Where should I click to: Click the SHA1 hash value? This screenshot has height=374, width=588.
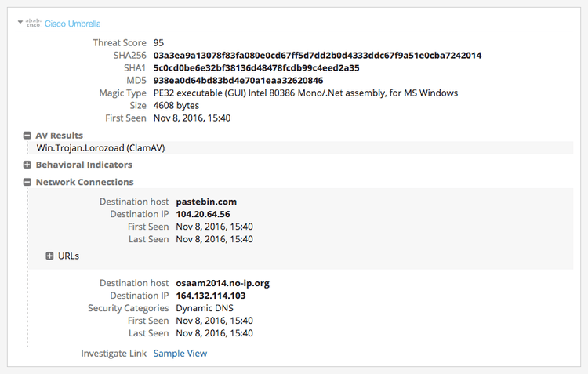click(256, 68)
